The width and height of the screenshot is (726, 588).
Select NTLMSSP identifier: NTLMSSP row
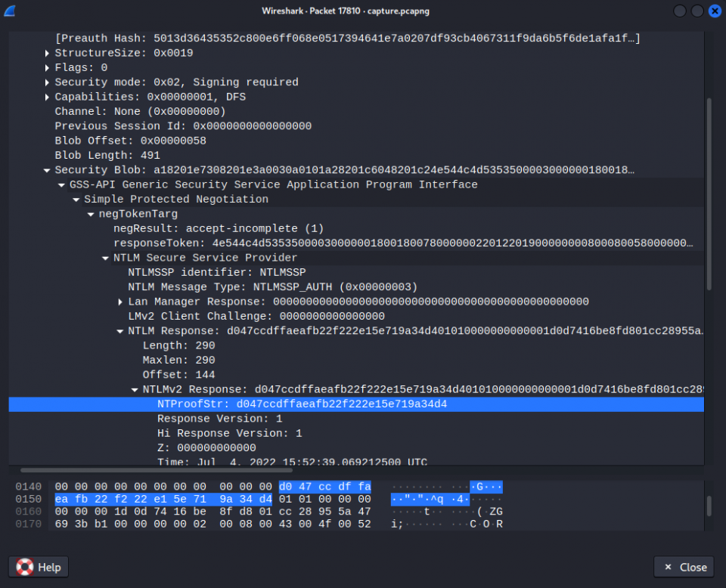click(x=217, y=273)
